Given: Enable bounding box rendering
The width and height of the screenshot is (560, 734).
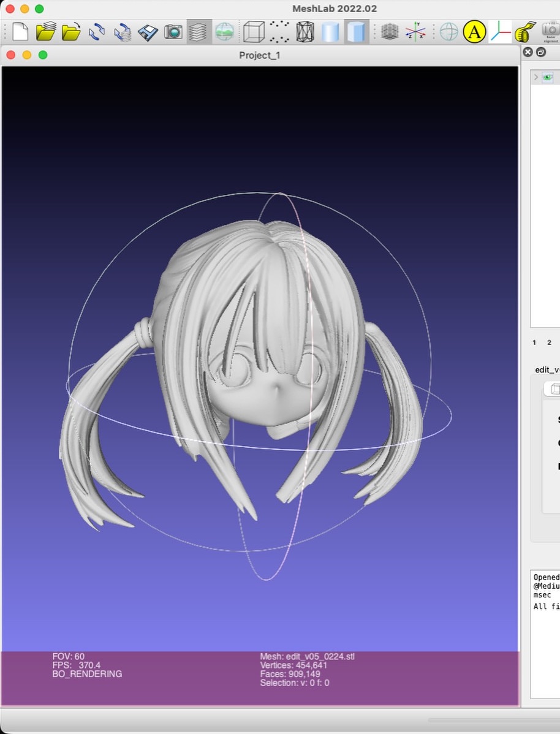Looking at the screenshot, I should click(x=254, y=32).
